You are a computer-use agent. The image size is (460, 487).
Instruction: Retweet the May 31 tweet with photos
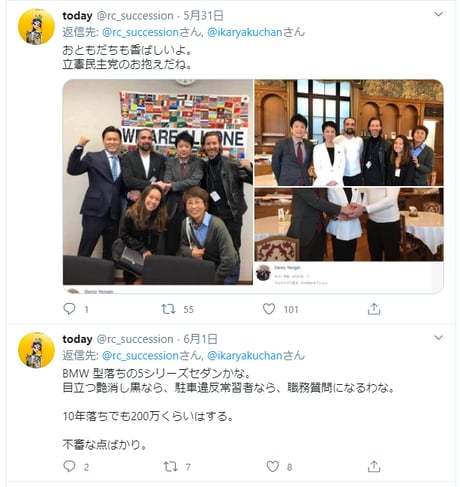pyautogui.click(x=169, y=309)
